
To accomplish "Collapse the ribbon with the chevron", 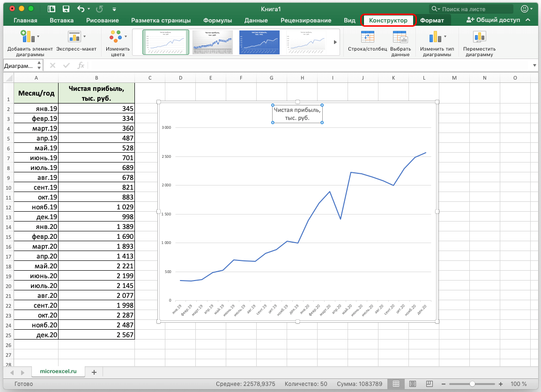I will pyautogui.click(x=528, y=20).
